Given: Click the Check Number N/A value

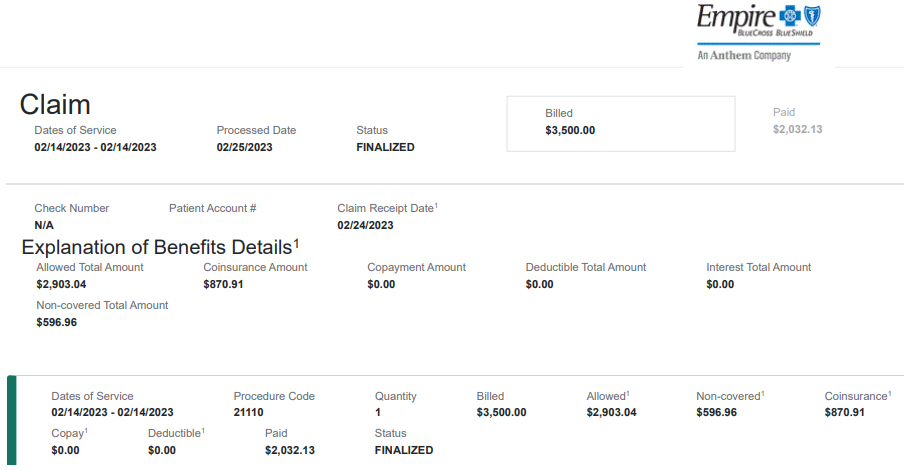Looking at the screenshot, I should click(44, 225).
